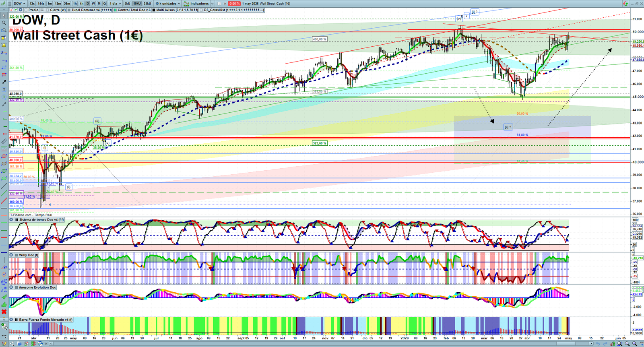Click the red-green refresh arrows icon
This screenshot has width=644, height=347.
coord(625,3)
